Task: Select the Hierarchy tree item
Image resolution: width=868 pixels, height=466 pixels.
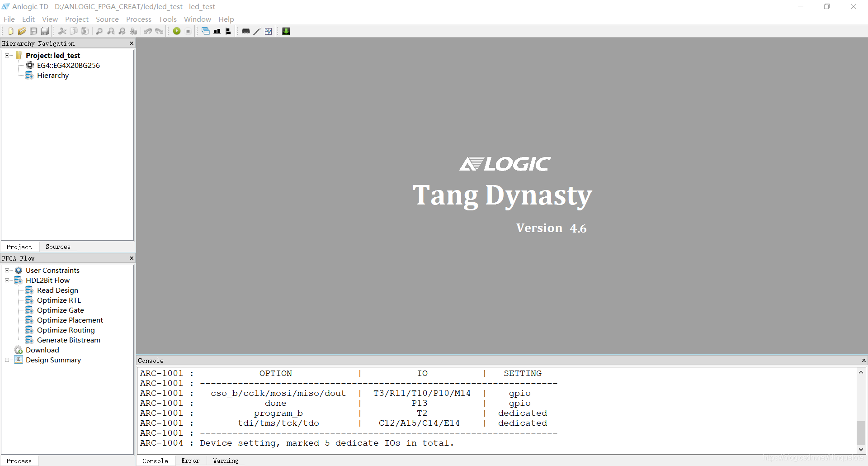Action: click(47, 75)
